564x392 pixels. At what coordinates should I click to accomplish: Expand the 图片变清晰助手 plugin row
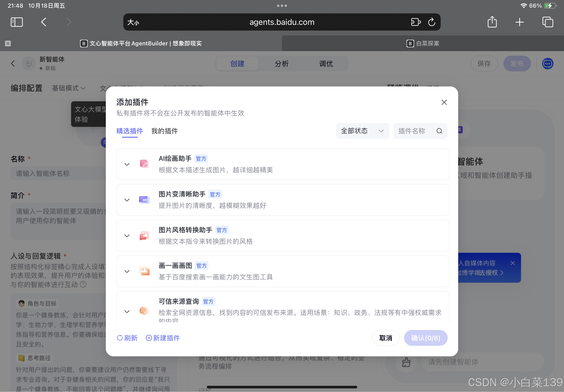(127, 200)
